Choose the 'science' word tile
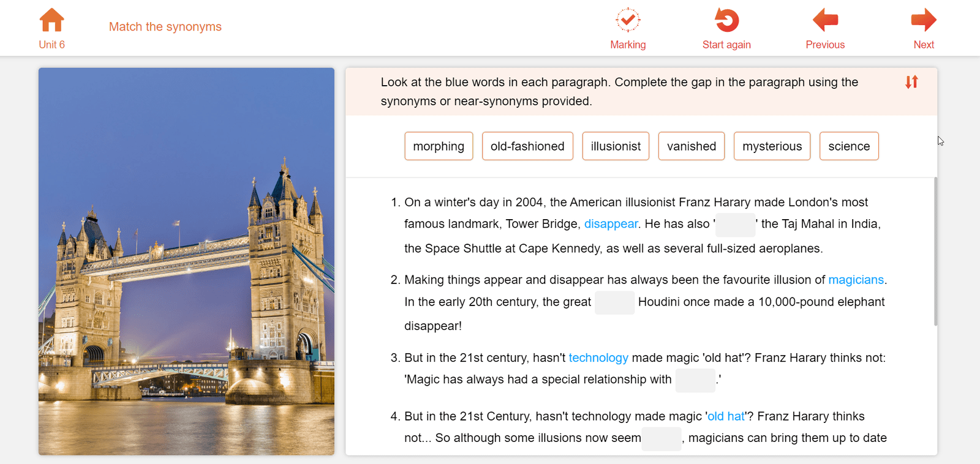Image resolution: width=980 pixels, height=464 pixels. (x=849, y=146)
